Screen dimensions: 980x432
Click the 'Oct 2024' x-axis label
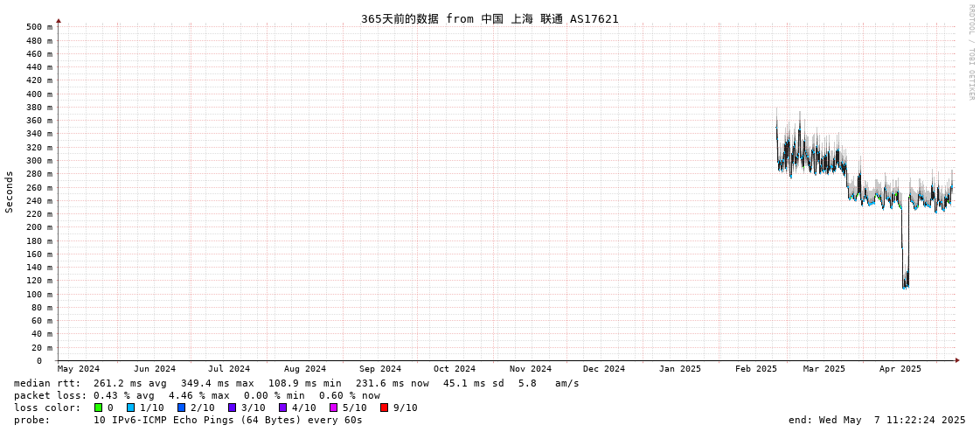coord(455,369)
